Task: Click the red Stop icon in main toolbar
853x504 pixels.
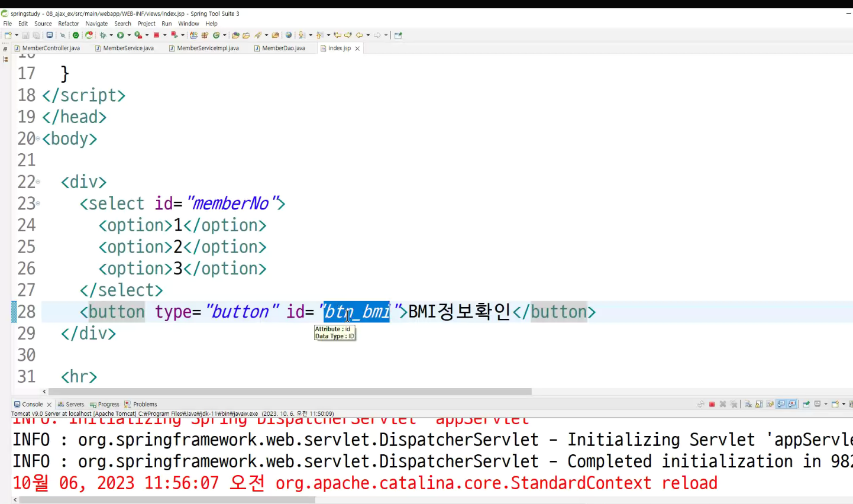Action: click(x=157, y=35)
